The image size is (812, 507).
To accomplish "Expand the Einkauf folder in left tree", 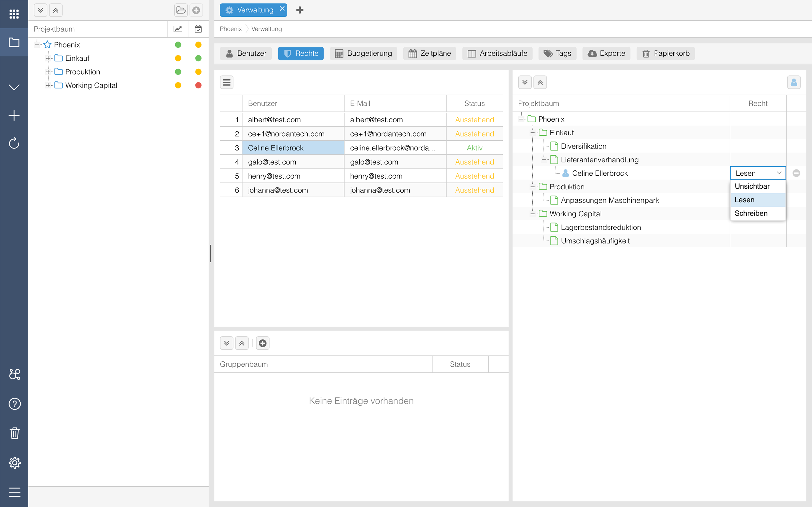I will coord(48,58).
